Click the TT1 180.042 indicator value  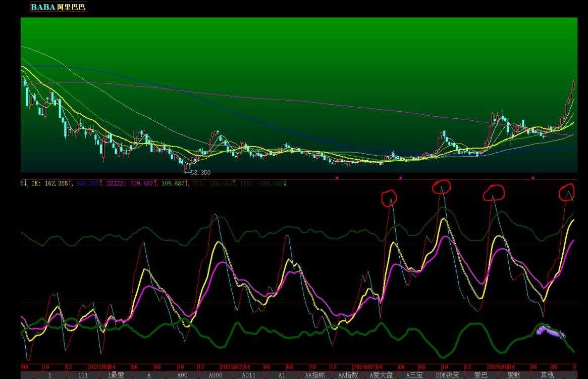(211, 183)
